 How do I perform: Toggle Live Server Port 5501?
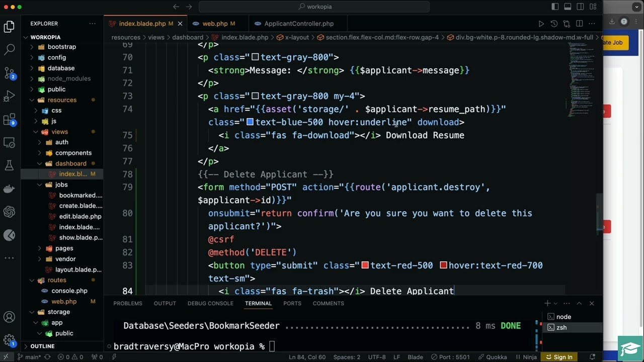click(x=450, y=357)
